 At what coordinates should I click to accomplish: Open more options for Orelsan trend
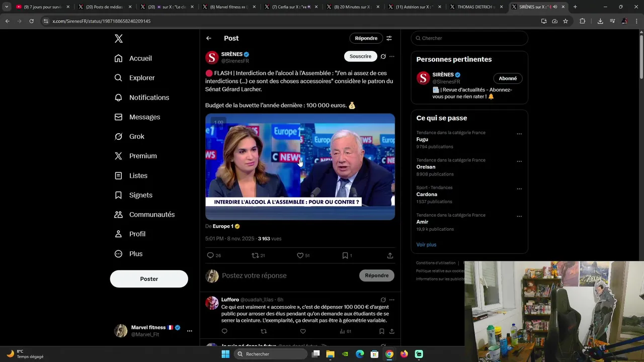click(x=519, y=162)
